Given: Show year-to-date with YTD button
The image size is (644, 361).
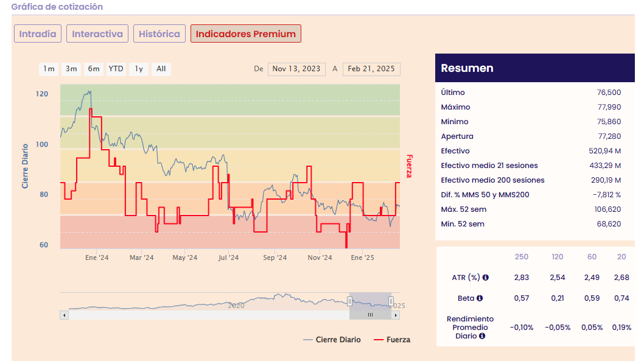Looking at the screenshot, I should tap(116, 69).
